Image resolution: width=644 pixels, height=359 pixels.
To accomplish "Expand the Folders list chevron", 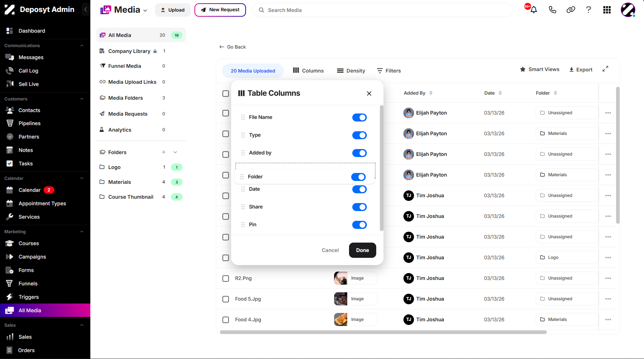I will (175, 152).
